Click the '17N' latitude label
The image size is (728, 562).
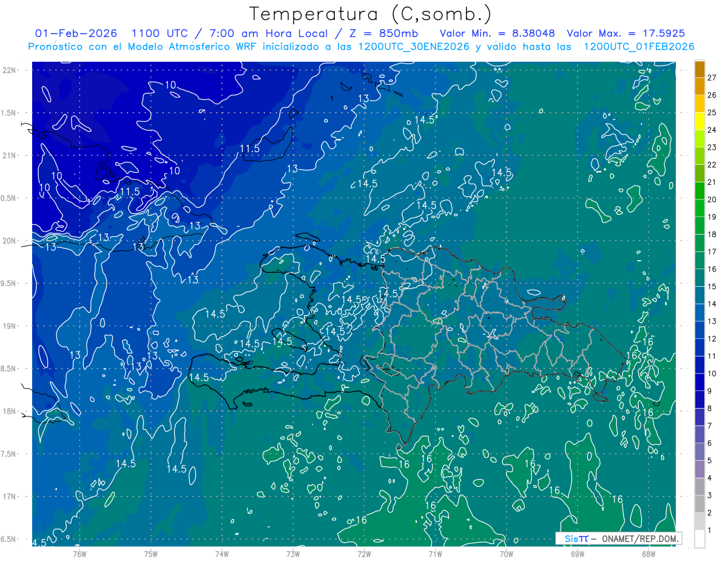10,497
